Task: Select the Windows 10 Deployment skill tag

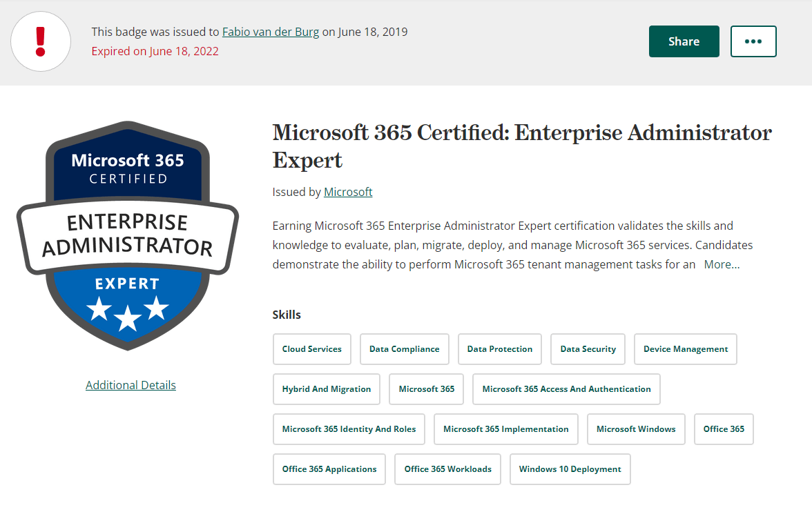Action: pyautogui.click(x=570, y=469)
